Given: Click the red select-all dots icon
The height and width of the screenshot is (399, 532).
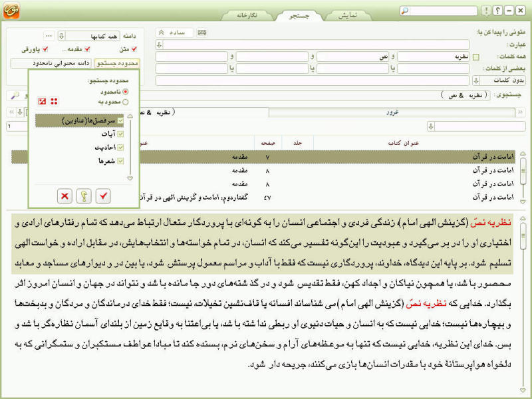Looking at the screenshot, I should click(x=54, y=101).
